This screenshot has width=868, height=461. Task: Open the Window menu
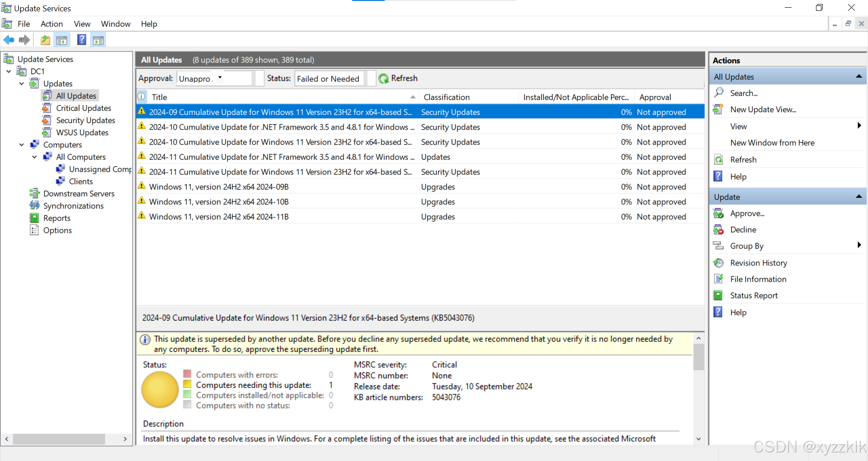tap(116, 24)
